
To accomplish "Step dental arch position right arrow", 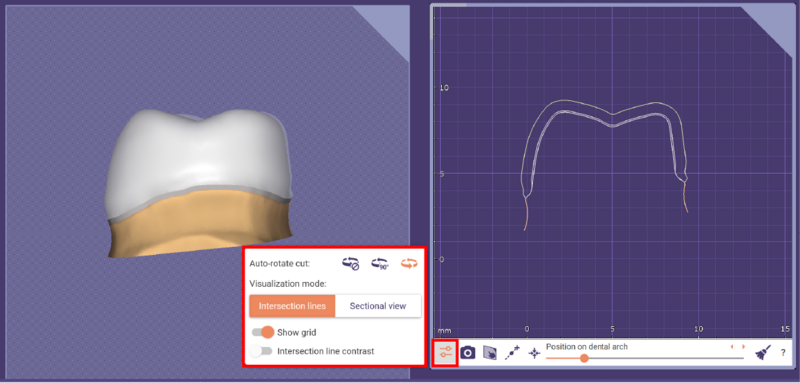I will click(743, 347).
